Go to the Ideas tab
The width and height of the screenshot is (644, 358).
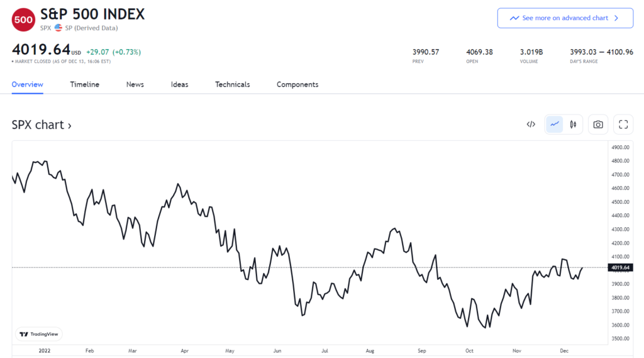[179, 84]
